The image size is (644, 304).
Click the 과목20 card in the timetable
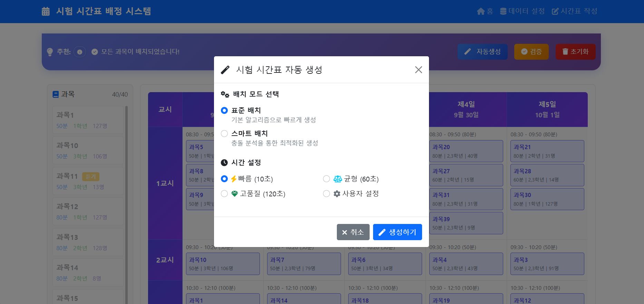pyautogui.click(x=466, y=151)
